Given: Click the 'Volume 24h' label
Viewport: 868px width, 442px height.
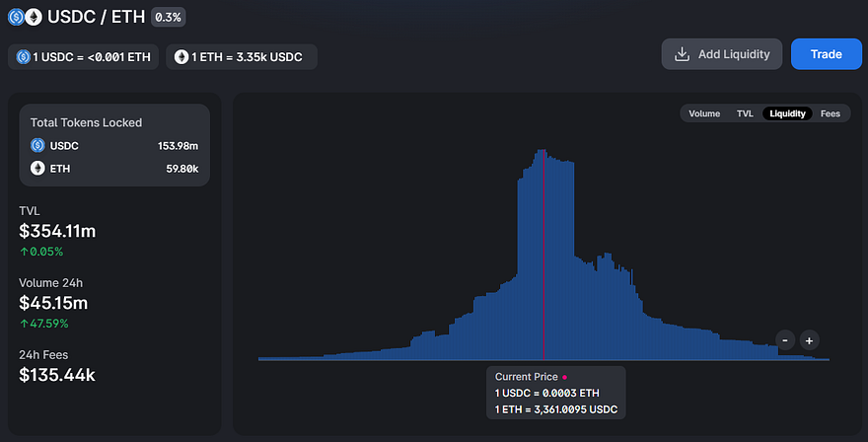Looking at the screenshot, I should pyautogui.click(x=50, y=283).
